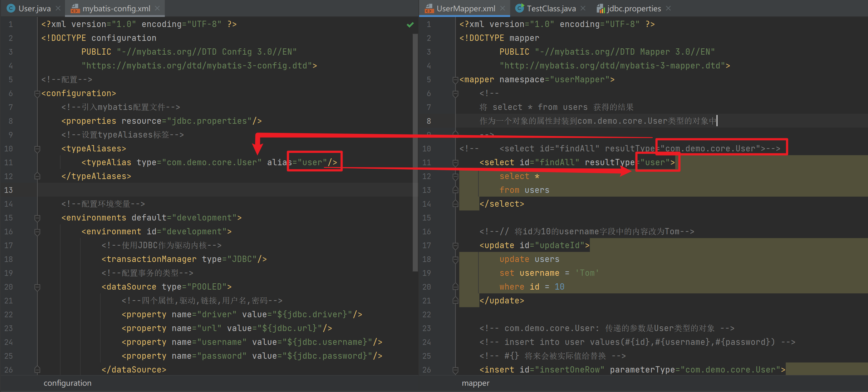Click the mybatis-config.xml file type icon
The height and width of the screenshot is (392, 868).
75,8
